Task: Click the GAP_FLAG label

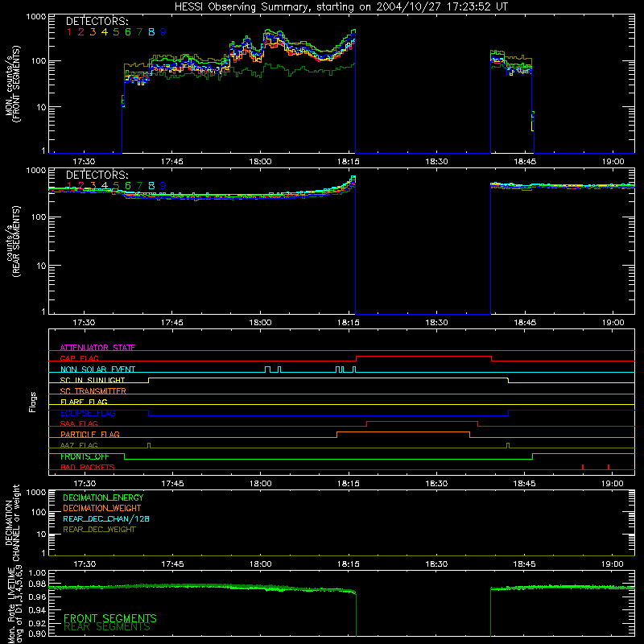Action: point(79,358)
